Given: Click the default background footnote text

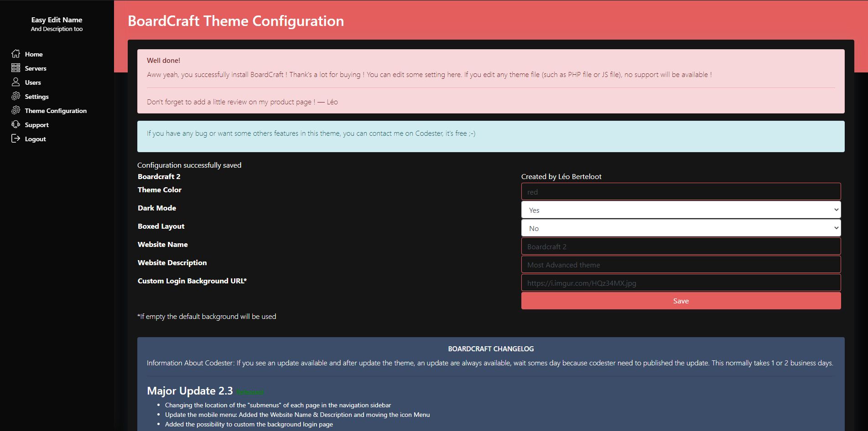Looking at the screenshot, I should 207,316.
